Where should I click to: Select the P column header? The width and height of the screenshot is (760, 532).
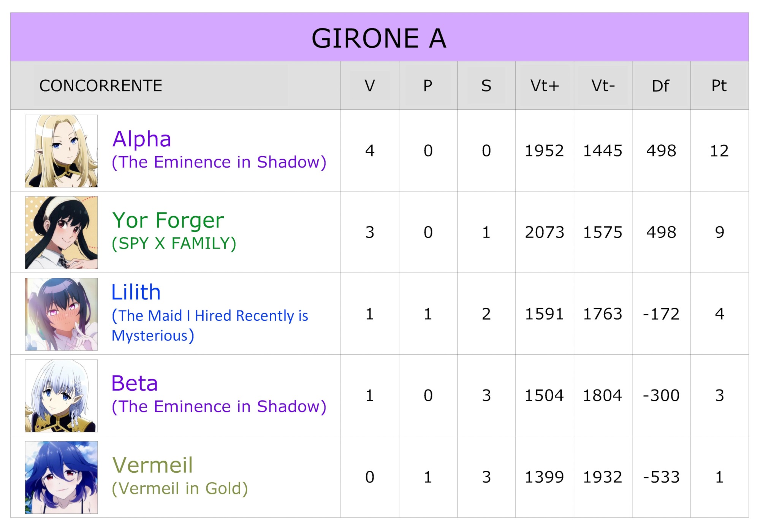pyautogui.click(x=428, y=86)
